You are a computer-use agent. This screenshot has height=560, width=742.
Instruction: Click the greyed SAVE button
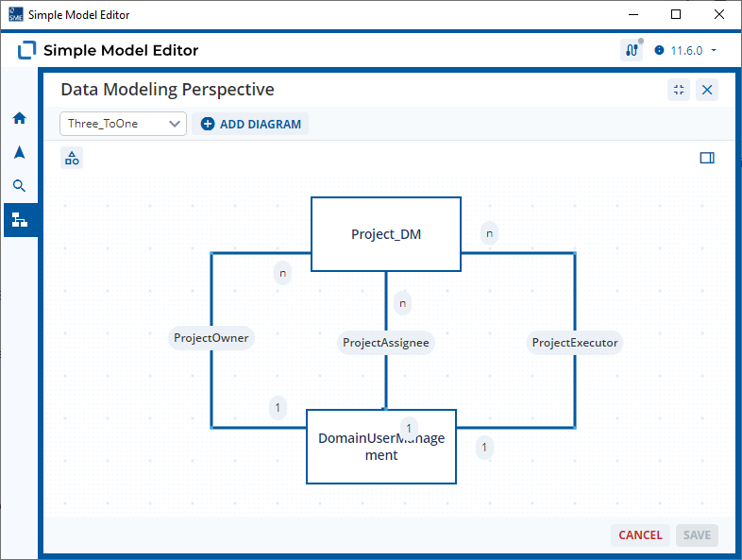tap(697, 535)
